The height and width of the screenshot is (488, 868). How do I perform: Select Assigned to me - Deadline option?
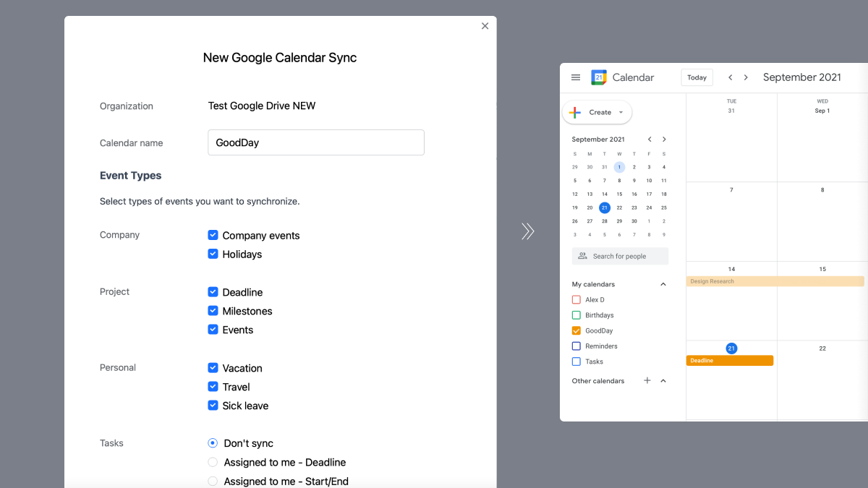(x=213, y=462)
